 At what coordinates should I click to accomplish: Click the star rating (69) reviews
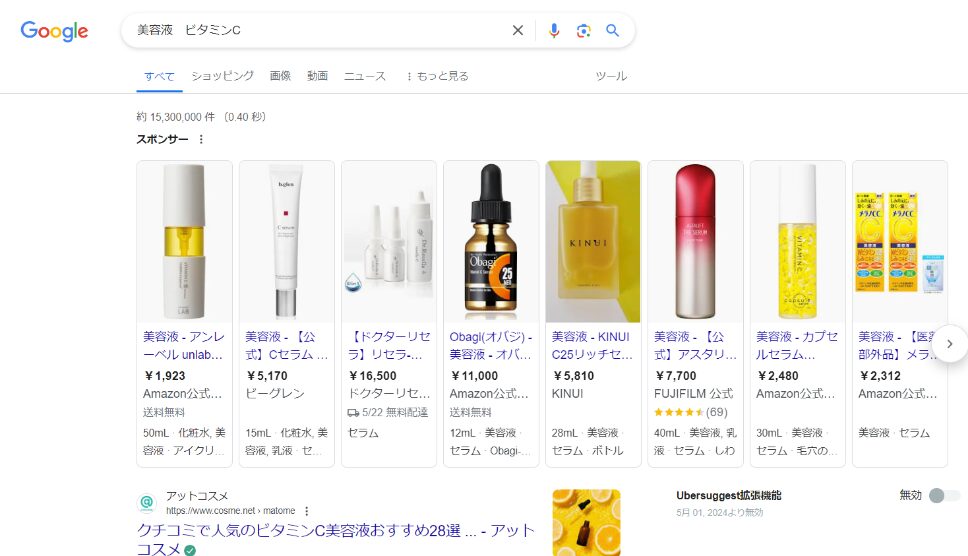pos(691,412)
